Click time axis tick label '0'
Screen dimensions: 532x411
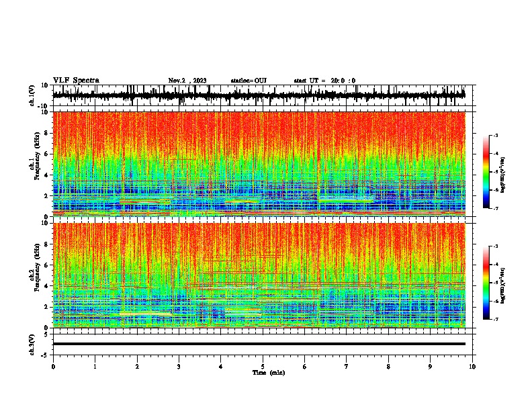[x=53, y=367]
